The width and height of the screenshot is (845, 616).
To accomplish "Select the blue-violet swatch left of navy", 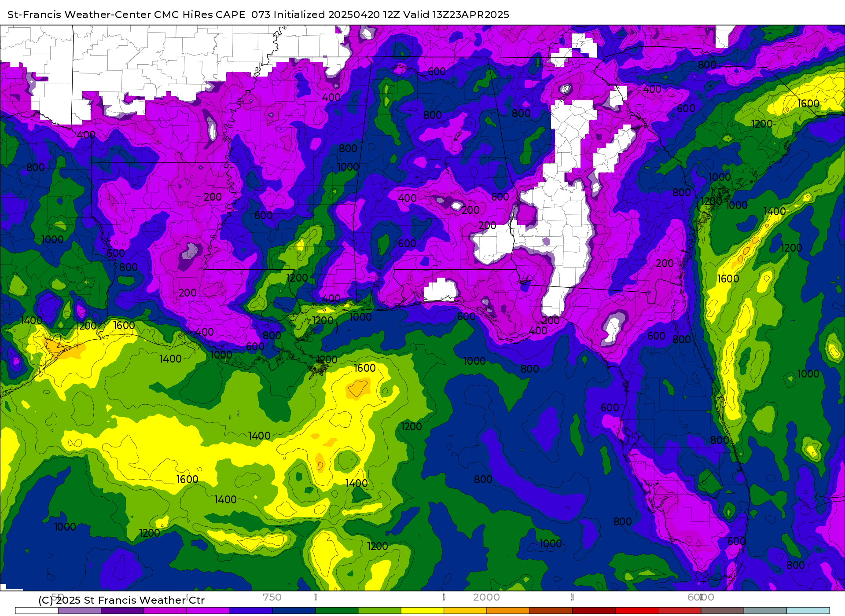I will pyautogui.click(x=251, y=611).
